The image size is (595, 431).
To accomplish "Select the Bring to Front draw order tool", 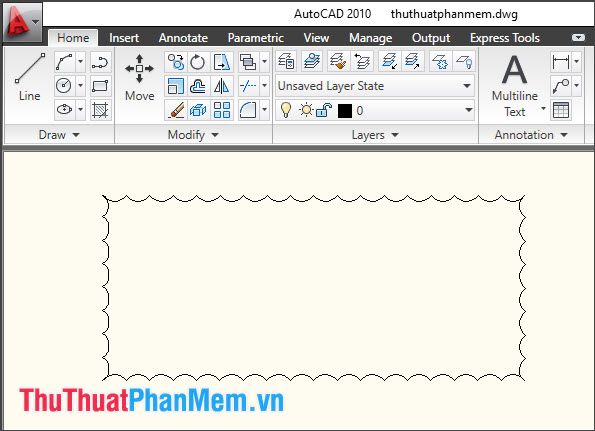I will tap(249, 62).
